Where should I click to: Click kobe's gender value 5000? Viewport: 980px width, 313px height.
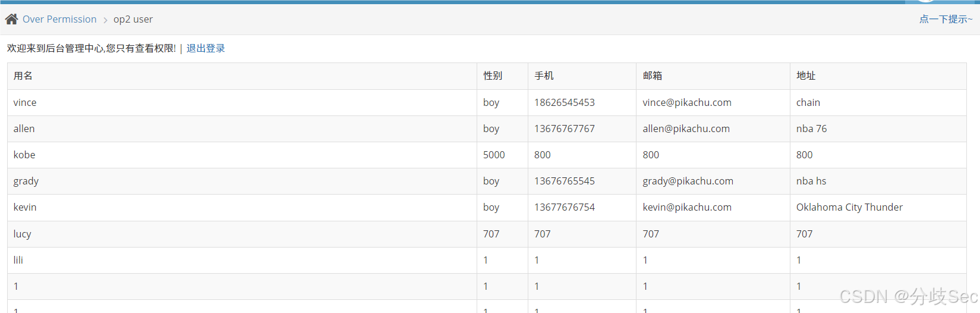point(494,155)
